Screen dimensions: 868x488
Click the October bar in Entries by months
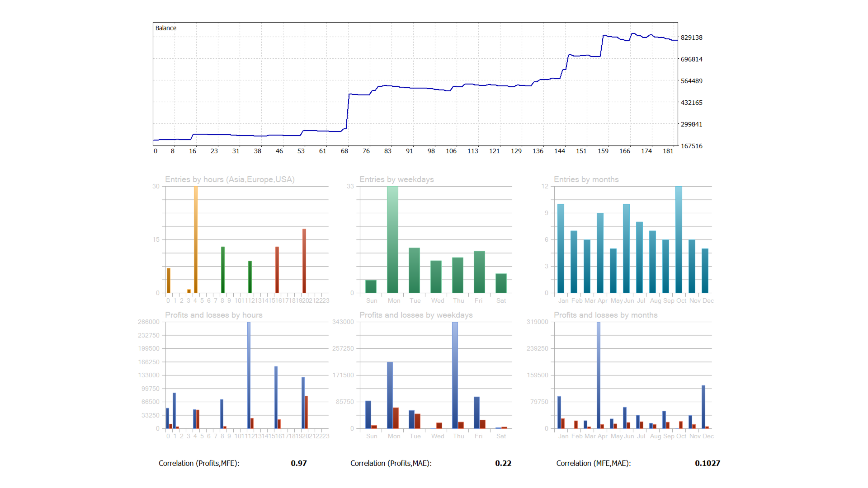coord(679,239)
